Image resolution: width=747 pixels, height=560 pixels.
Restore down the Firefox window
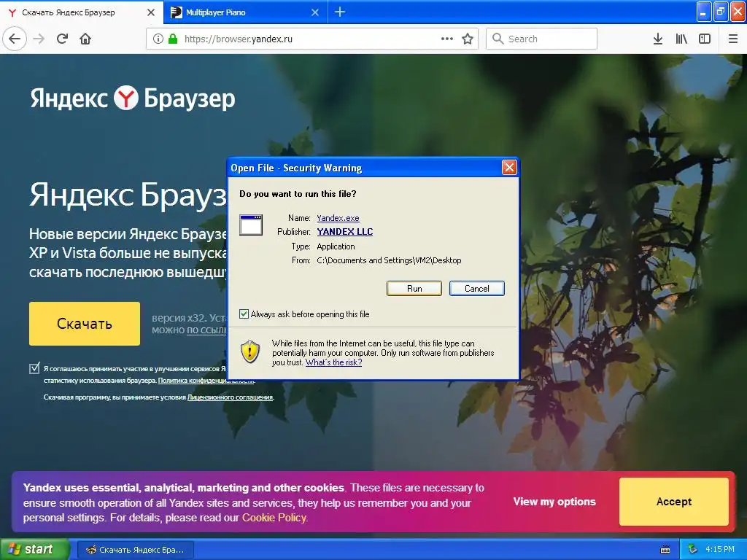coord(721,12)
